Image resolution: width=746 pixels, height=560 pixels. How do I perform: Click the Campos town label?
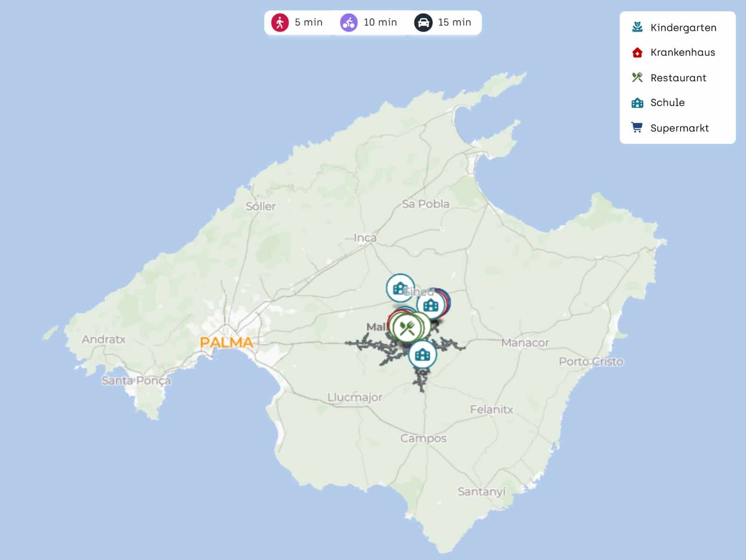pyautogui.click(x=423, y=438)
